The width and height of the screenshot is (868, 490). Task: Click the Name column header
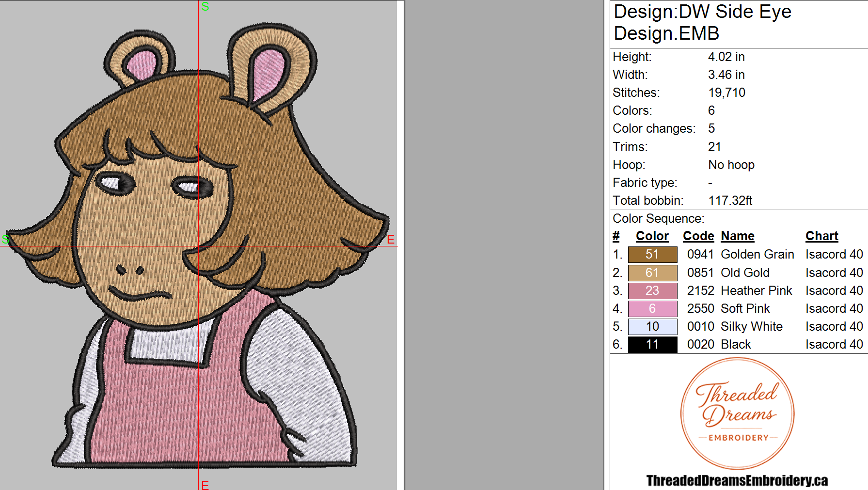point(738,236)
